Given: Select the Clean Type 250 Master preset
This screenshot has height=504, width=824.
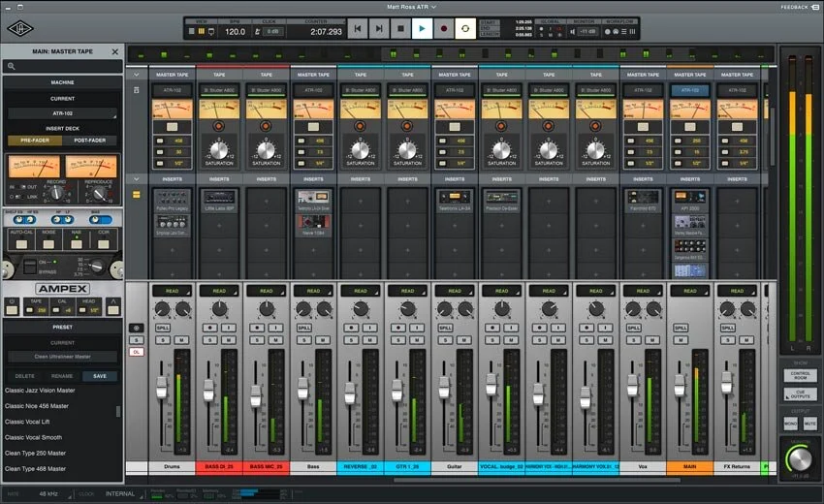Looking at the screenshot, I should click(x=35, y=453).
